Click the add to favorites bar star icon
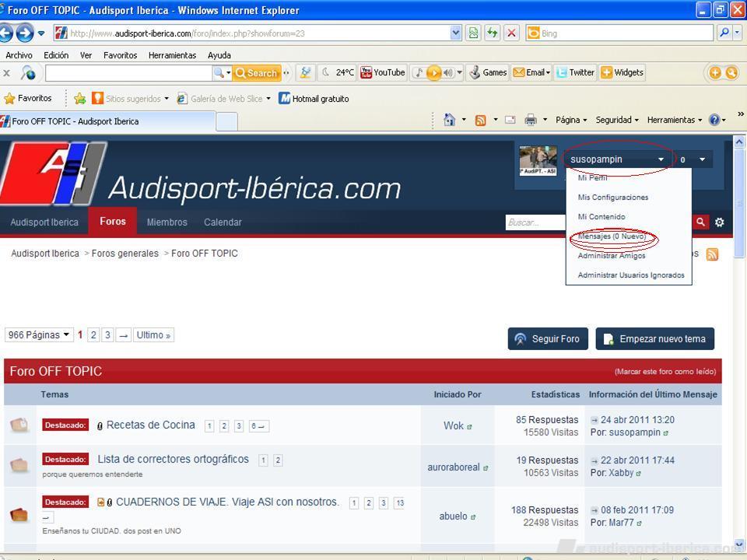747x560 pixels. [79, 99]
